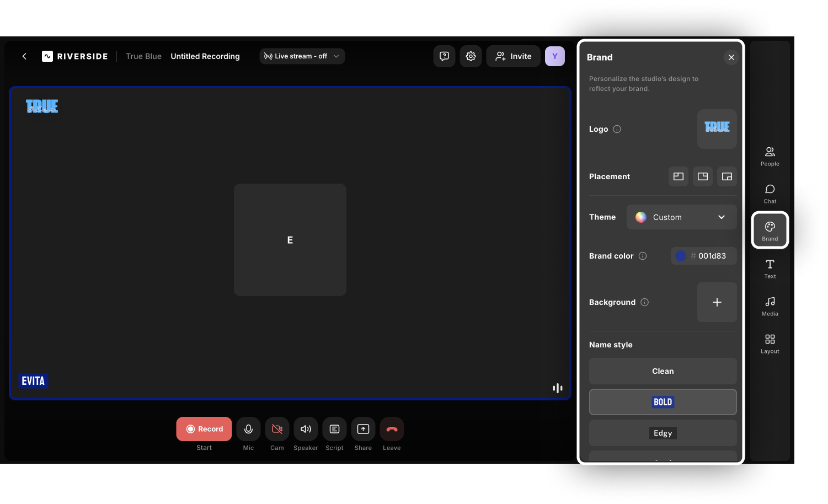The height and width of the screenshot is (504, 828).
Task: Open studio settings gear icon
Action: [x=471, y=56]
